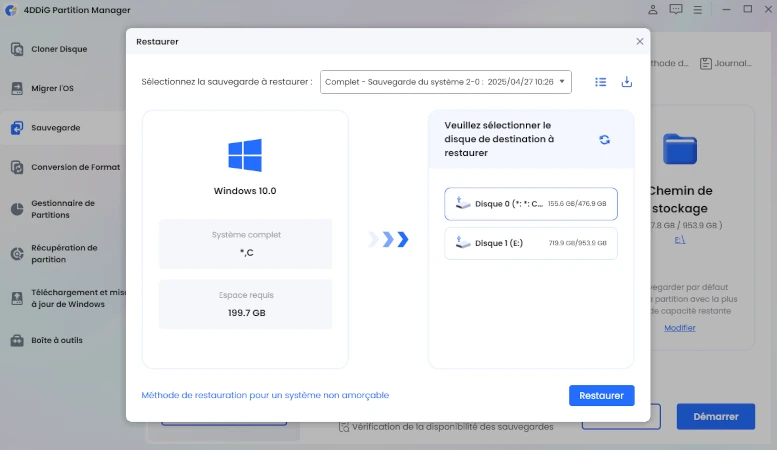This screenshot has height=450, width=777.
Task: Click the Cloner Disque sidebar icon
Action: tap(17, 49)
